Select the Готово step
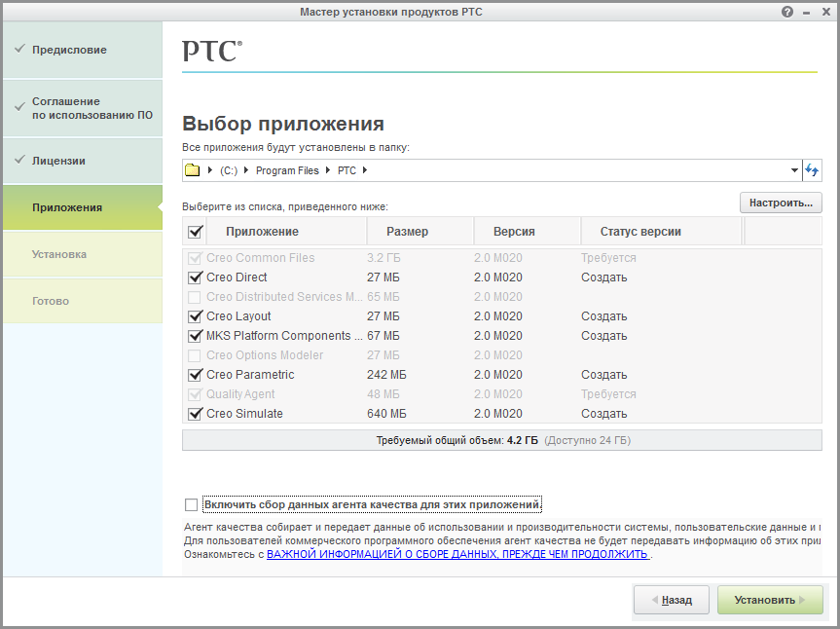 point(83,301)
